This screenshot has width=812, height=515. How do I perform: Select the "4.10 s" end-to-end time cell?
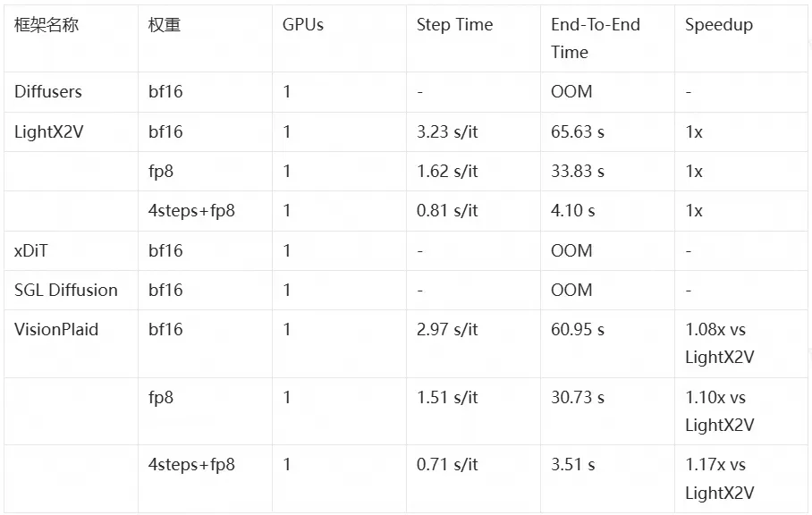coord(573,211)
